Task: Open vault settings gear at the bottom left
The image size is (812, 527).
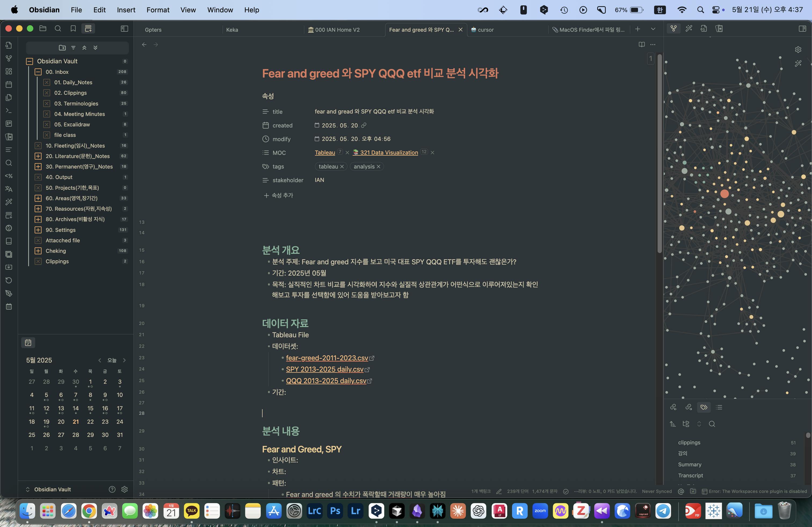Action: [x=125, y=489]
